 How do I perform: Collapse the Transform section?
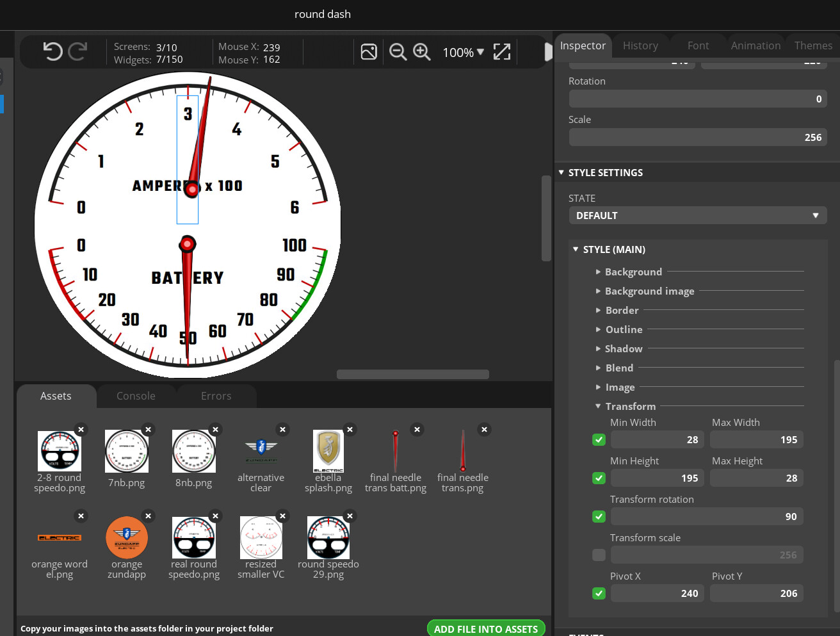(x=630, y=407)
